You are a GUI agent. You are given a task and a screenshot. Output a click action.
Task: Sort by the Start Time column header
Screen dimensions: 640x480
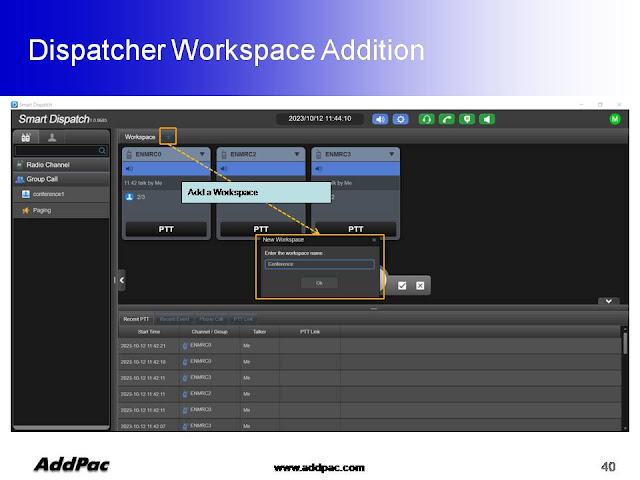pyautogui.click(x=149, y=332)
